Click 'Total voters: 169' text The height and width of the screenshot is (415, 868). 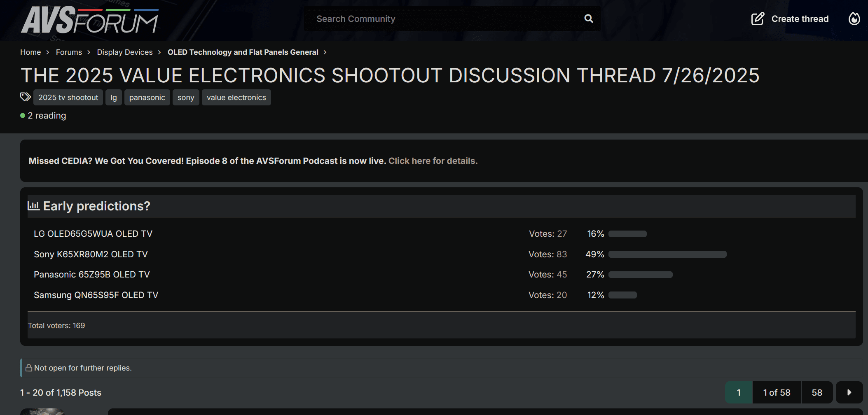click(56, 326)
